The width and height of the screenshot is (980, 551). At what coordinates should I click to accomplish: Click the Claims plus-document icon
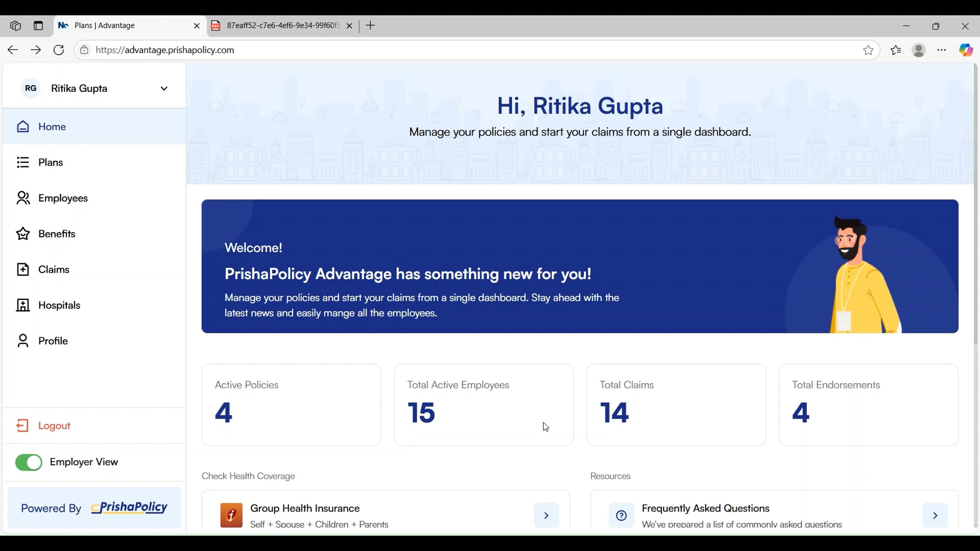click(x=23, y=269)
